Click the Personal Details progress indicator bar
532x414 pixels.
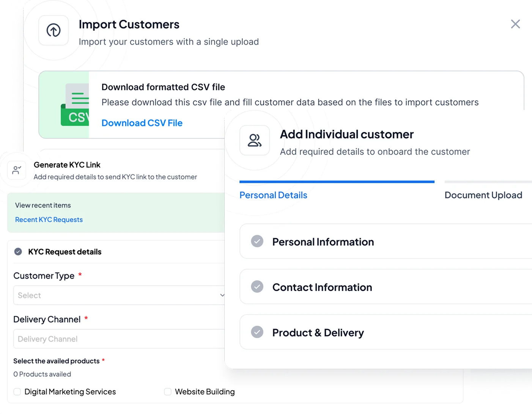pos(337,182)
